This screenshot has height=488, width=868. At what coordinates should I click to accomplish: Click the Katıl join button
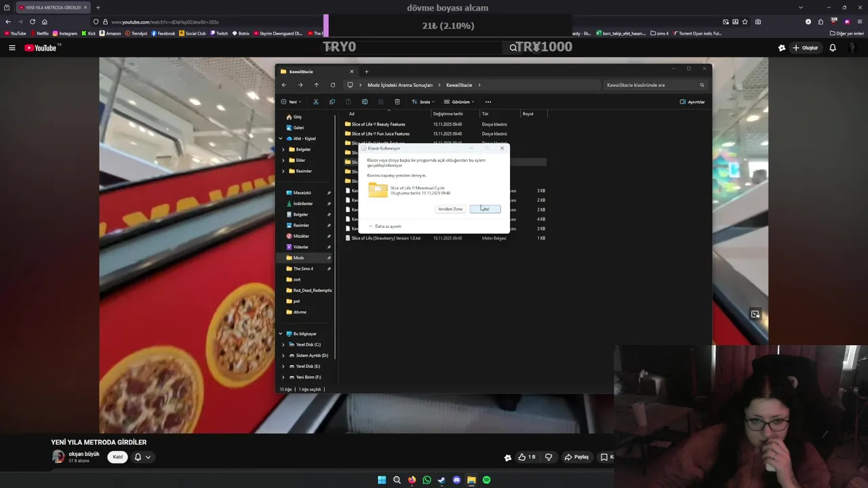[117, 457]
